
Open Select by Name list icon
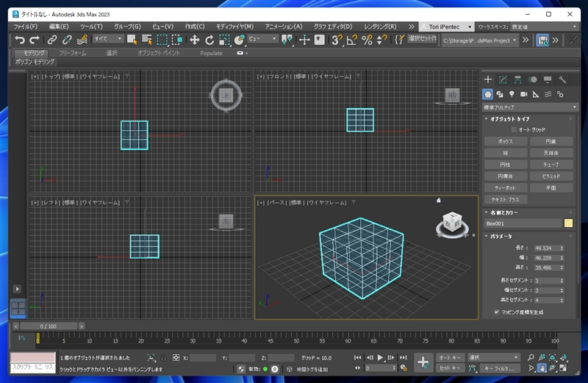pyautogui.click(x=147, y=40)
